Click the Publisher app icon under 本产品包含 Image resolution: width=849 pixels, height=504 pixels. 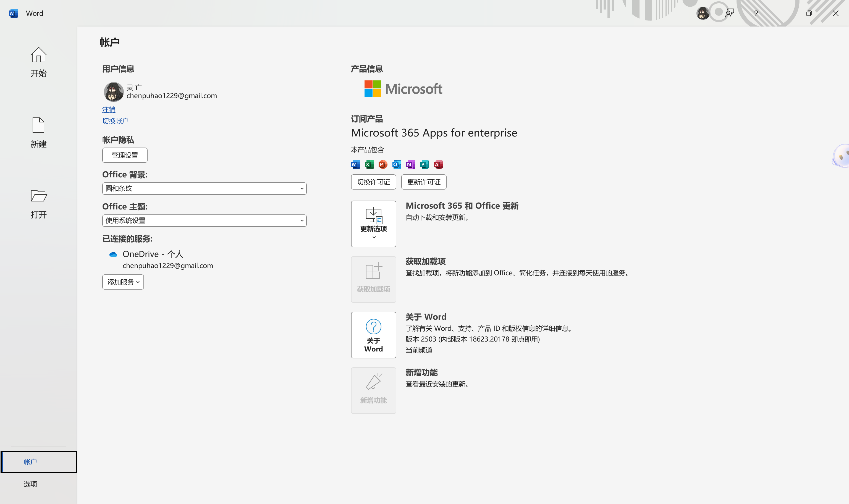tap(424, 164)
